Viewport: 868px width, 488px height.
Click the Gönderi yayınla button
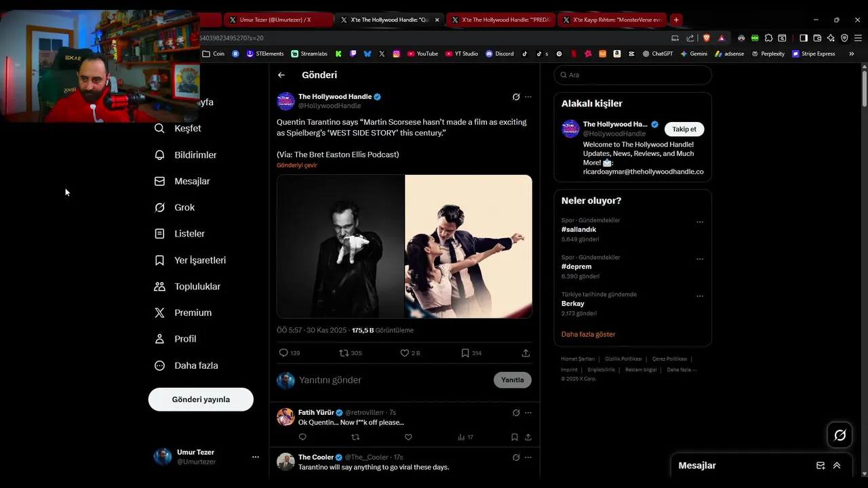pyautogui.click(x=201, y=399)
